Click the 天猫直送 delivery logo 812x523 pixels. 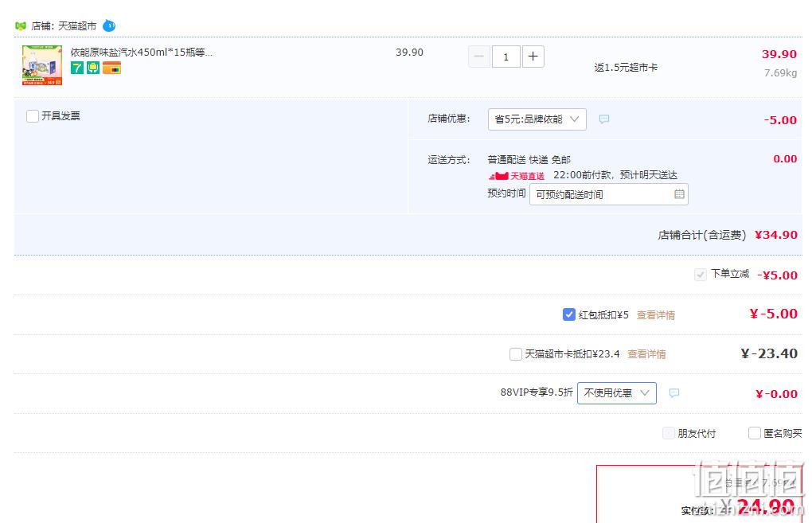click(517, 176)
